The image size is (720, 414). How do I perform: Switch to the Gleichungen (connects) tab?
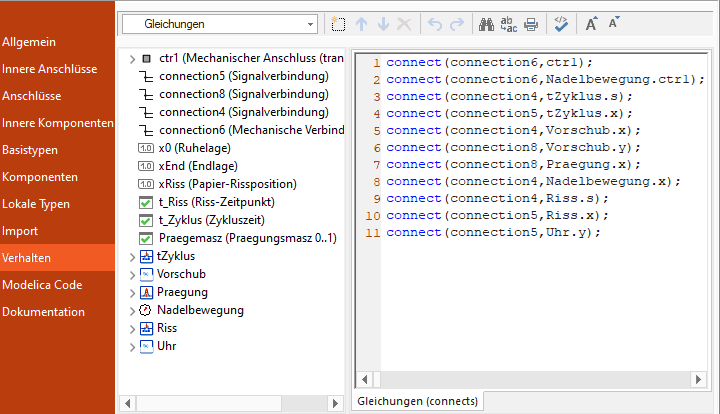418,401
